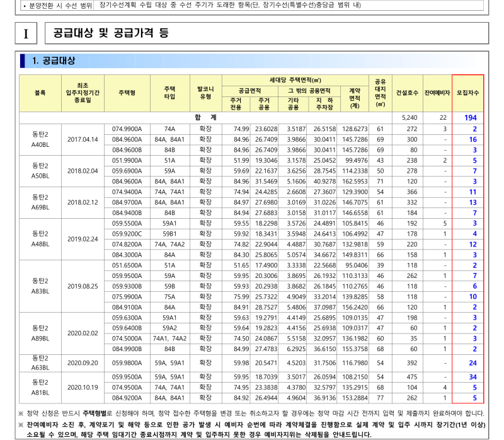Click the 건설호수 value '392'
The height and width of the screenshot is (440, 504).
click(x=412, y=363)
